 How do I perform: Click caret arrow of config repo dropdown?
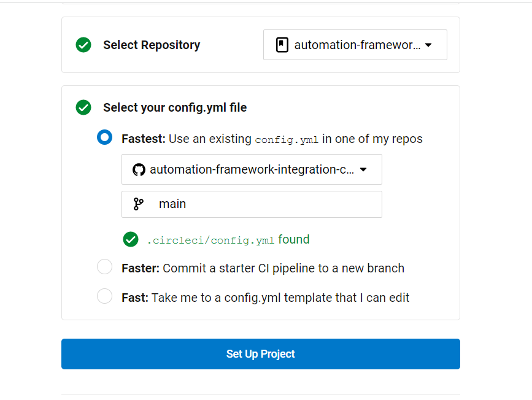(x=363, y=170)
